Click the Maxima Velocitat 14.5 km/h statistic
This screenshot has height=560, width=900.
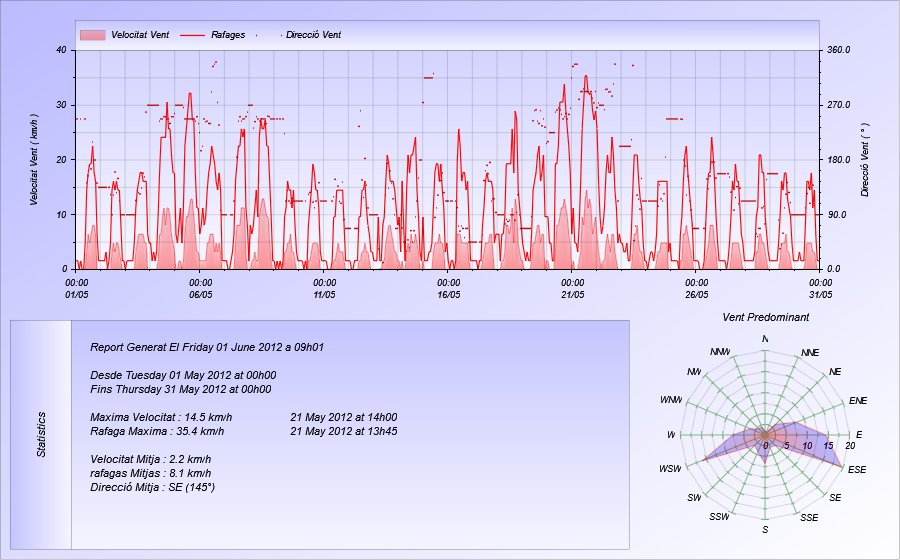click(x=161, y=417)
